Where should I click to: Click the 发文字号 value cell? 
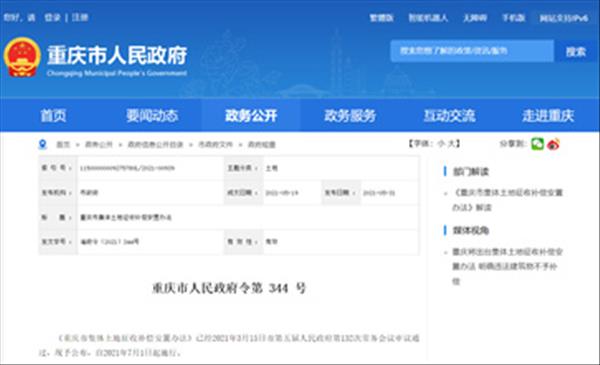point(150,242)
